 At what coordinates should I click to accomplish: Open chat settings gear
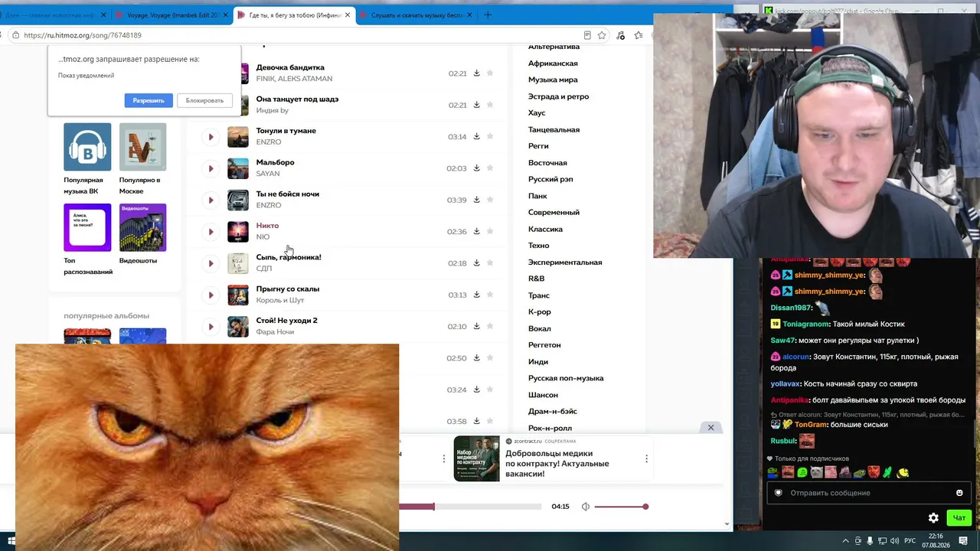tap(933, 518)
